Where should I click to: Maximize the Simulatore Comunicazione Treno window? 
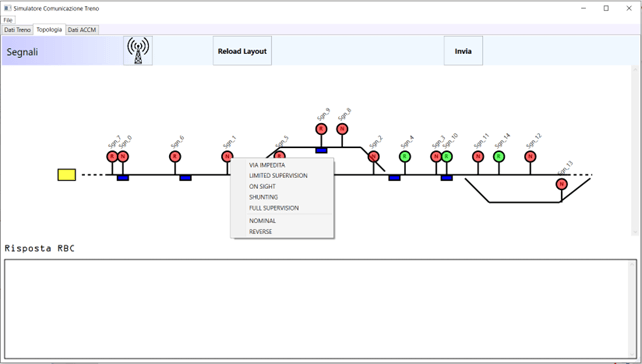pos(606,8)
